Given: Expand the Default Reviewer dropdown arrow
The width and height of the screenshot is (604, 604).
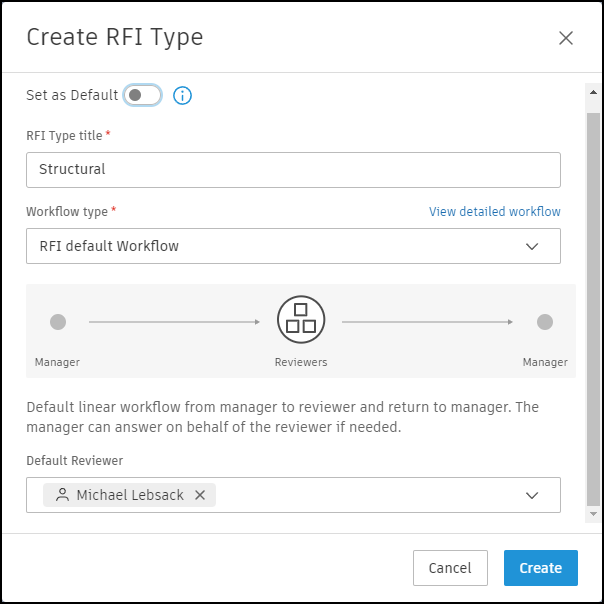Looking at the screenshot, I should (532, 495).
